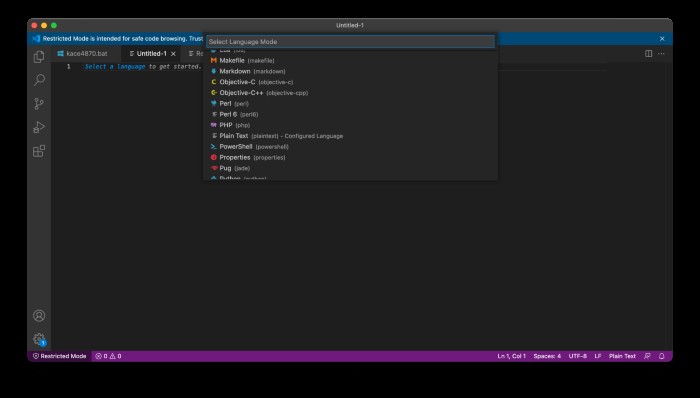Open the Search view in activity bar
This screenshot has width=700, height=398.
tap(39, 80)
